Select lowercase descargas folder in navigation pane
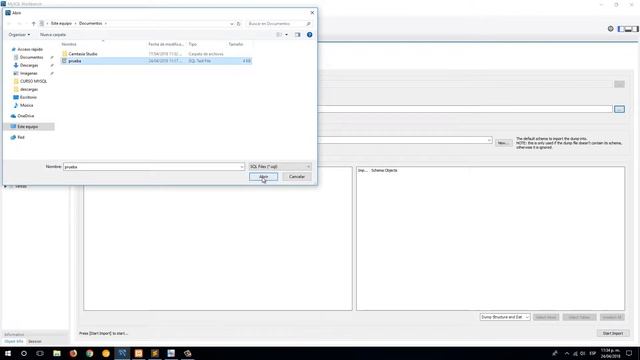The height and width of the screenshot is (360, 640). (x=29, y=89)
